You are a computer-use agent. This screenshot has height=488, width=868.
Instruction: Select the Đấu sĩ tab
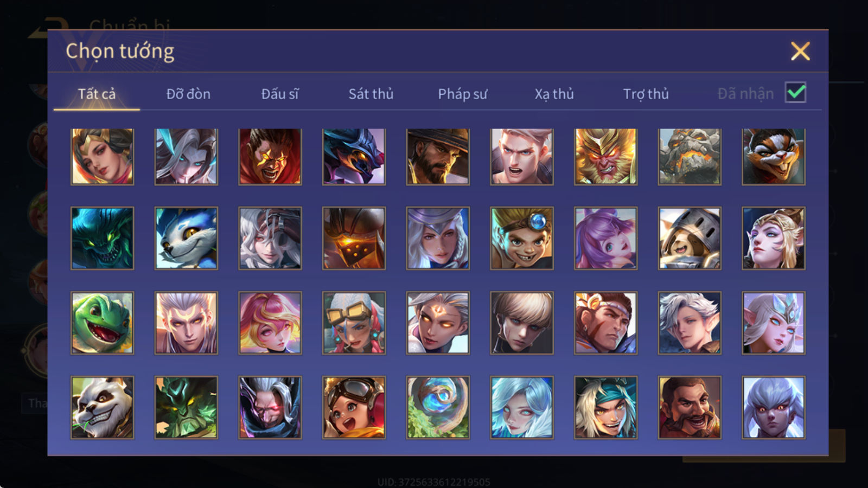[x=280, y=94]
